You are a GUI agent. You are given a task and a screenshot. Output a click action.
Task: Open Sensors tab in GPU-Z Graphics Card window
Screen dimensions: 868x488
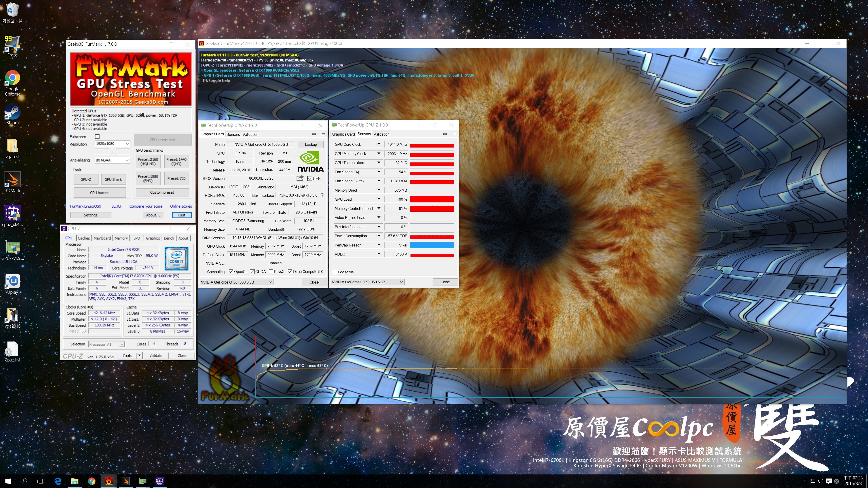click(233, 134)
